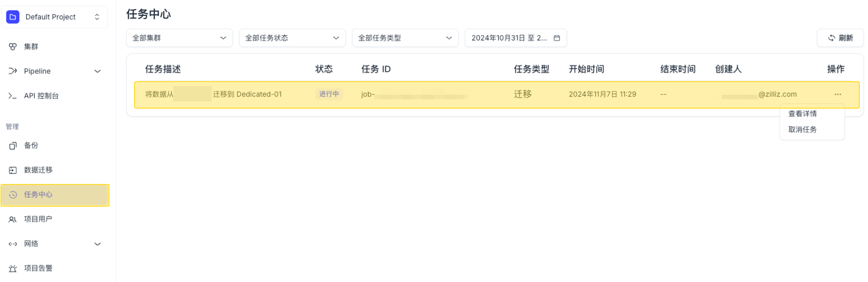Click the refresh (刷新) button
Viewport: 868px width, 282px height.
point(840,38)
